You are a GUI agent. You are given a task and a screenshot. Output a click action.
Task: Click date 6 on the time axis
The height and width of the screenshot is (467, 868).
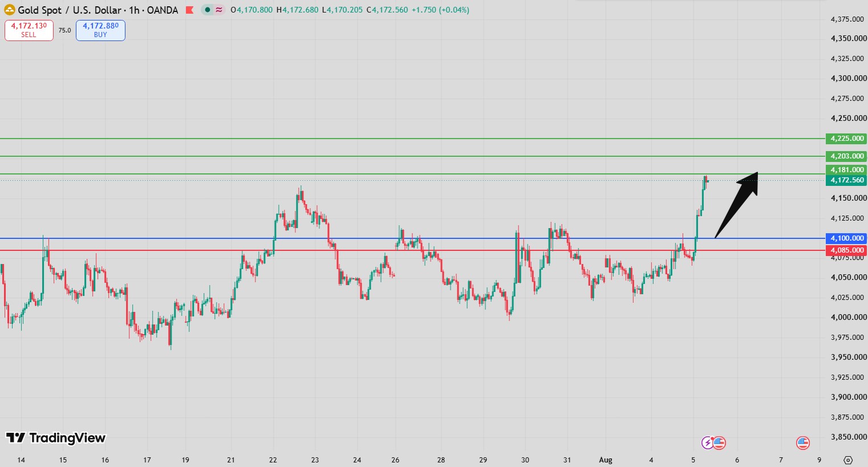click(x=737, y=460)
